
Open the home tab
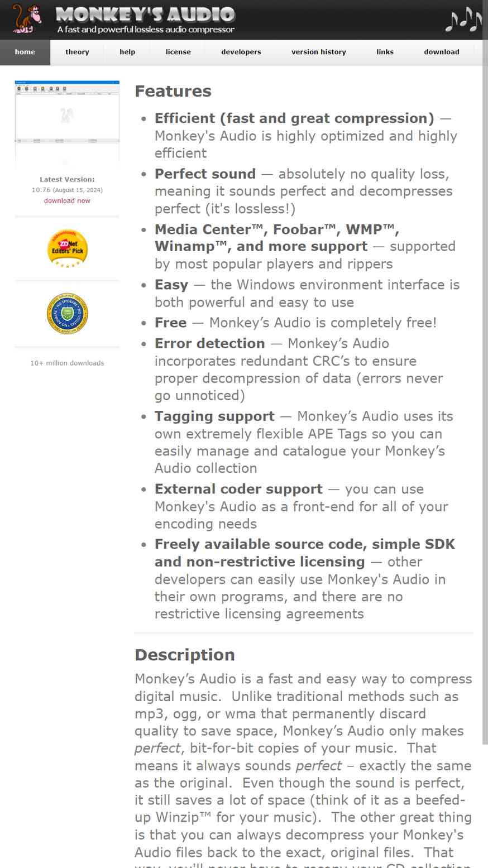25,52
